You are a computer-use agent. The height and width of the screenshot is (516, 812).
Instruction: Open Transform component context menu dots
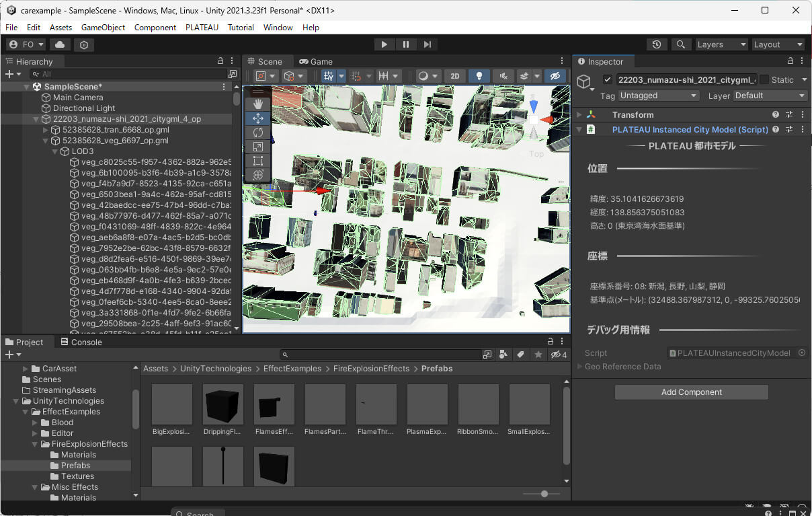tap(802, 114)
